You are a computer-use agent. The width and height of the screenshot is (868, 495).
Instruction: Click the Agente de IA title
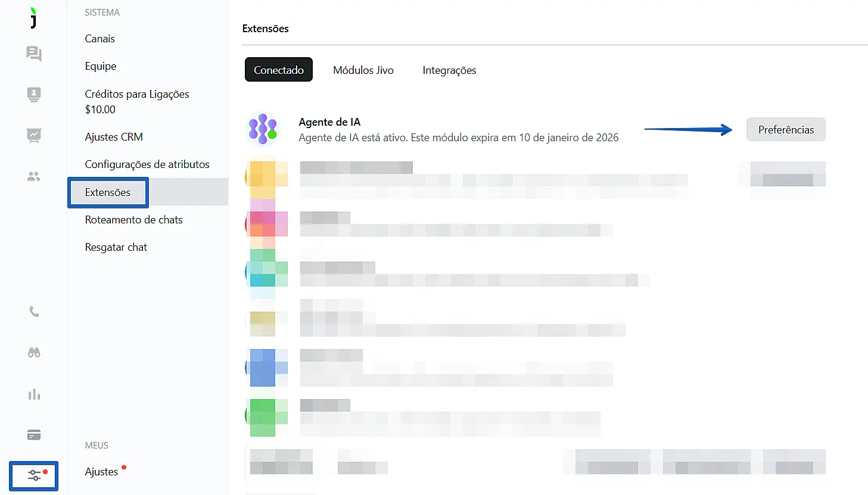pos(329,122)
